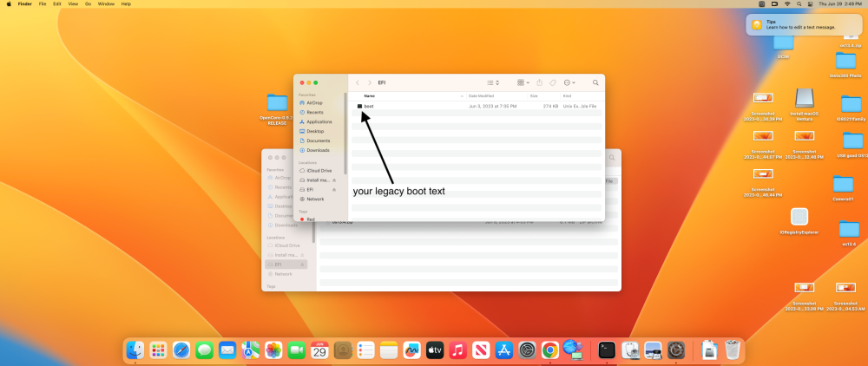Image resolution: width=868 pixels, height=366 pixels.
Task: Open Downloads in the front sidebar
Action: 319,150
